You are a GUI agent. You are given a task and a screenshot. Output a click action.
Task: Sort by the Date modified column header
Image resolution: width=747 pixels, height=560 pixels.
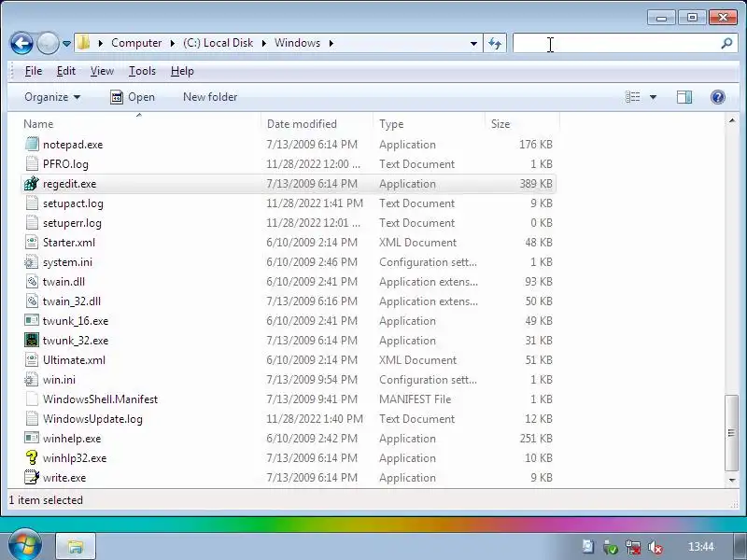click(x=317, y=124)
